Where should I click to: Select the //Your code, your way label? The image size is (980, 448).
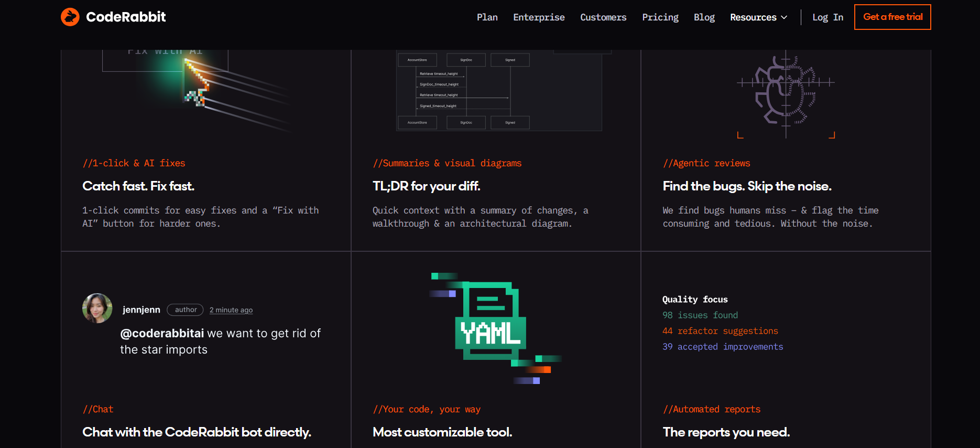tap(427, 409)
